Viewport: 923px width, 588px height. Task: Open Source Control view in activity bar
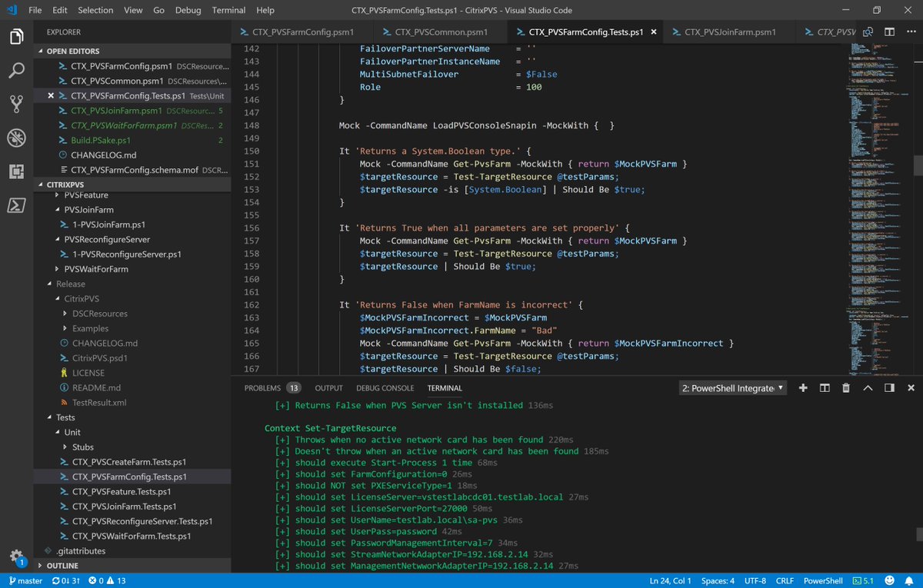(x=16, y=104)
